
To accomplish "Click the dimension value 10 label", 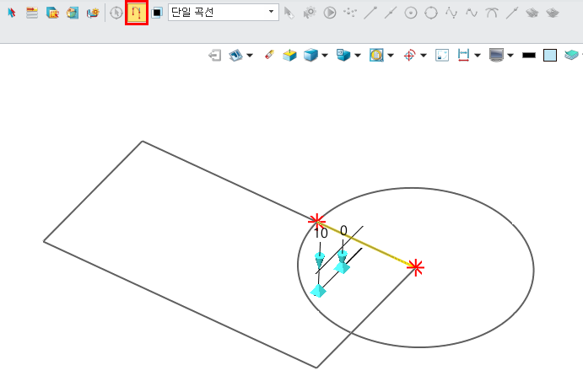I will (321, 232).
